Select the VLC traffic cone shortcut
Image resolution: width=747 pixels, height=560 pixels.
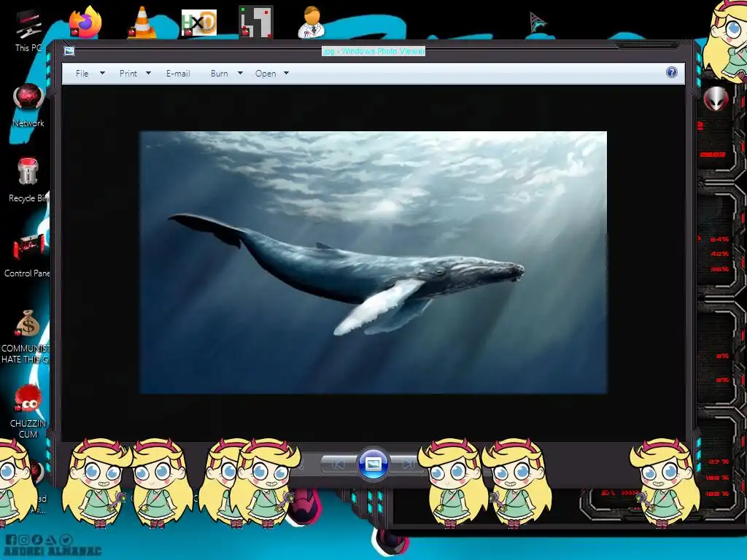[x=142, y=22]
